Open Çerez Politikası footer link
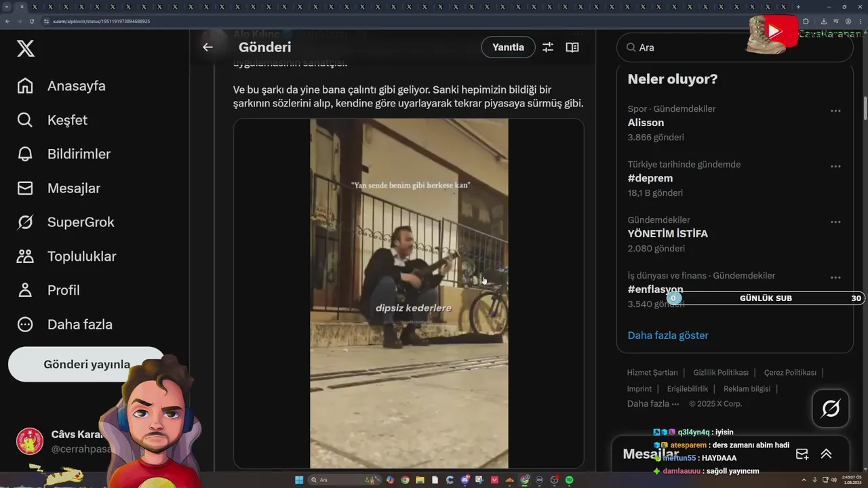 [x=790, y=373]
